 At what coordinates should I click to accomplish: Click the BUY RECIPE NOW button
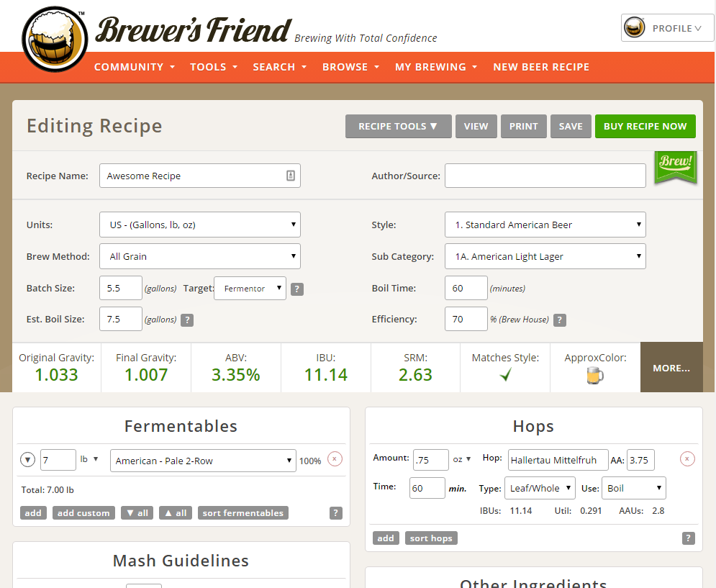[x=645, y=126]
